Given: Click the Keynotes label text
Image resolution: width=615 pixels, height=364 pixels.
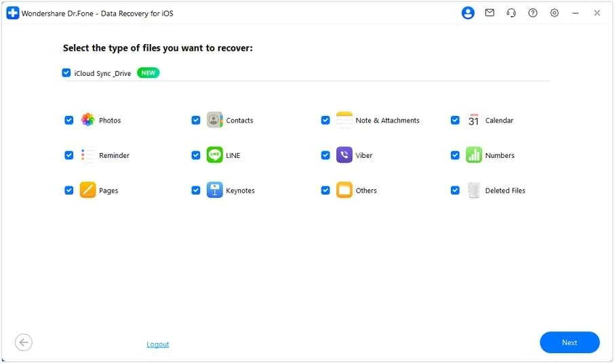Looking at the screenshot, I should (240, 190).
